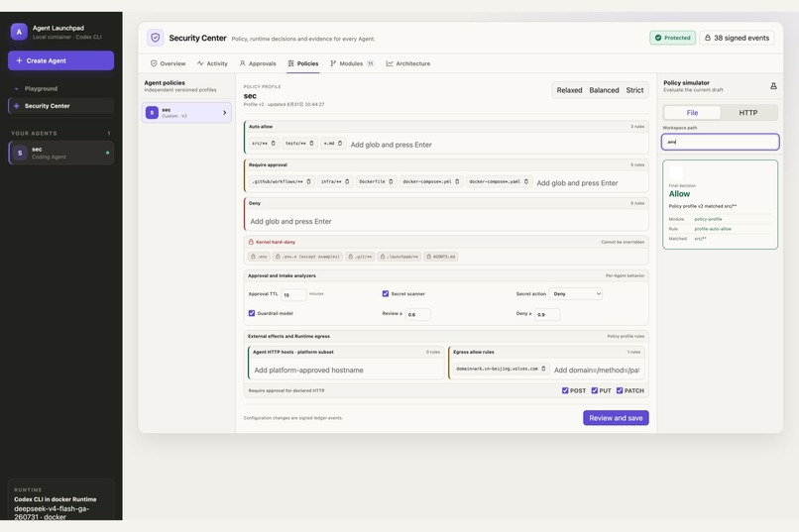Click Review and save button
Viewport: 799px width, 532px height.
pos(616,418)
